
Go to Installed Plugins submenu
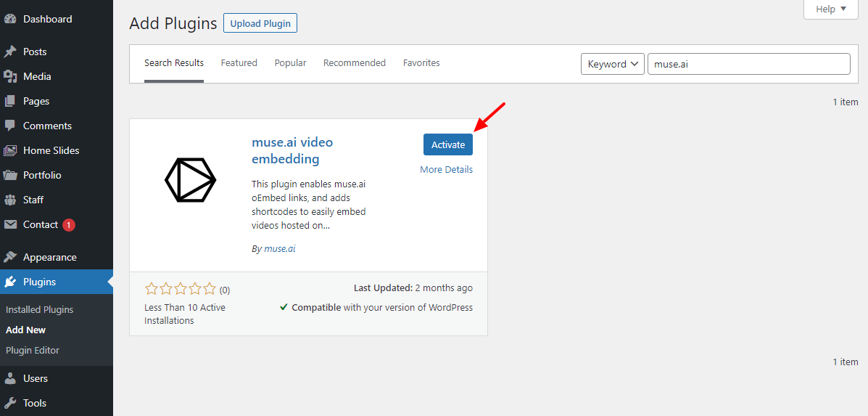39,310
